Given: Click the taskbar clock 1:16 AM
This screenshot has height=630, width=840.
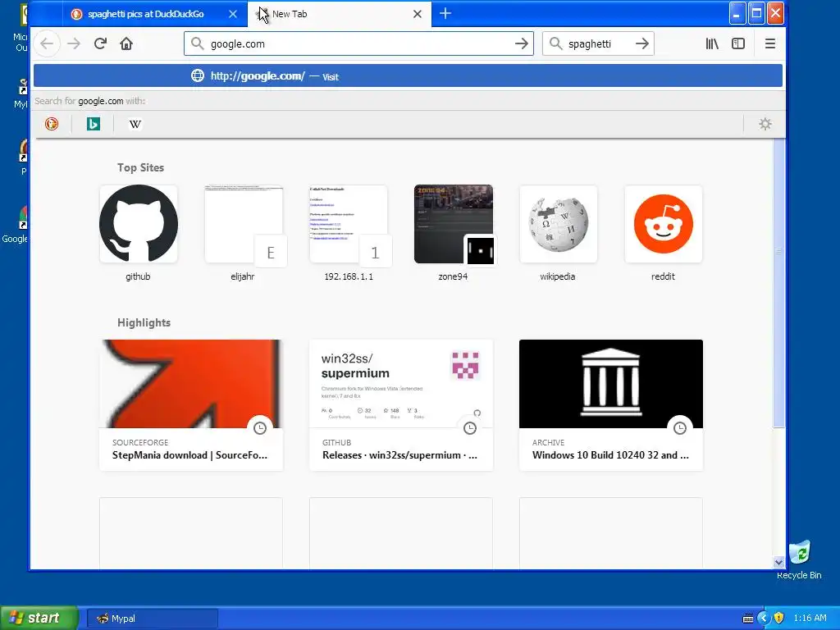Looking at the screenshot, I should [x=810, y=618].
